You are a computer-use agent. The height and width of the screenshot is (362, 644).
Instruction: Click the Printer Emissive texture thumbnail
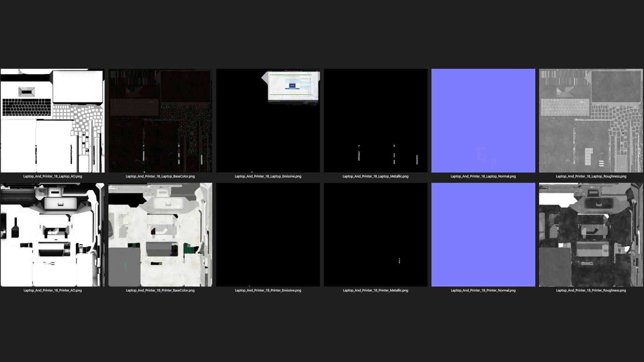(x=268, y=235)
